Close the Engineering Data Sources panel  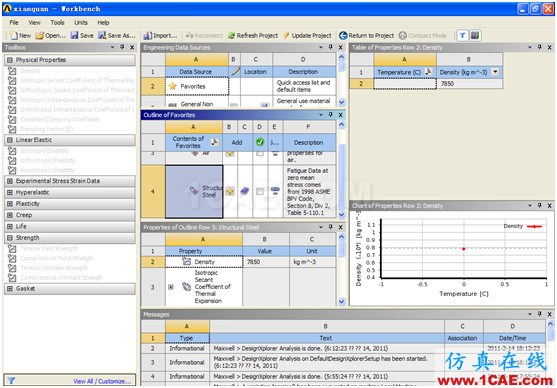(340, 47)
